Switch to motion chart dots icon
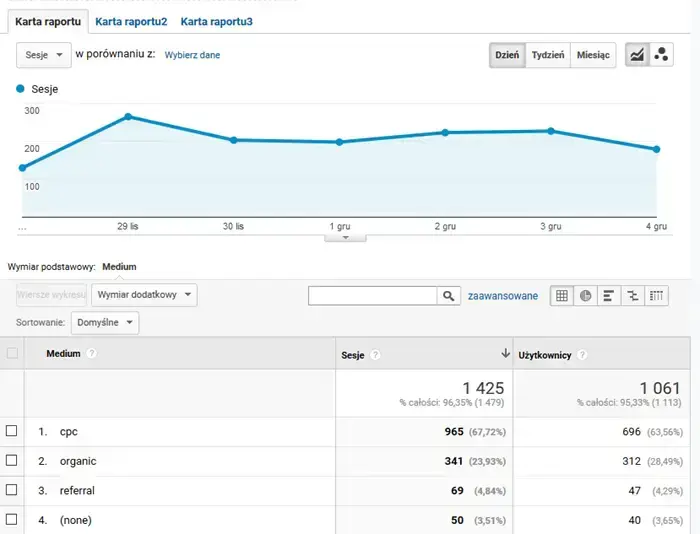The width and height of the screenshot is (700, 534). [661, 55]
